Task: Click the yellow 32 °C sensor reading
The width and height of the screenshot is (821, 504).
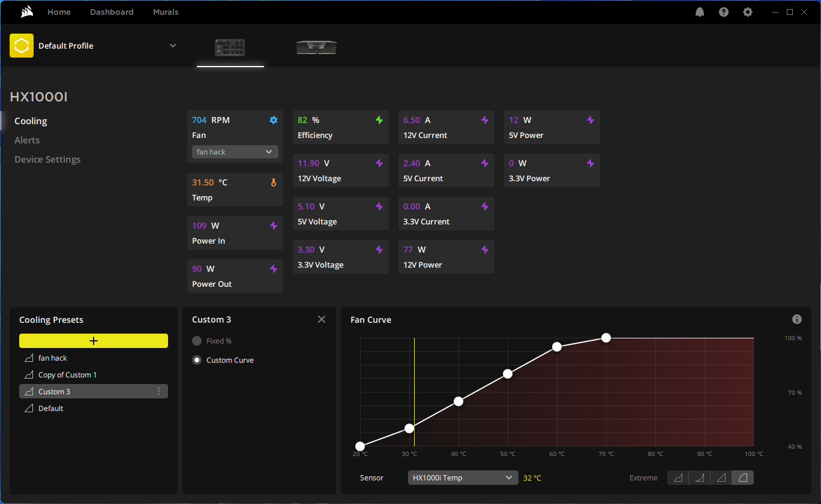Action: [x=532, y=478]
